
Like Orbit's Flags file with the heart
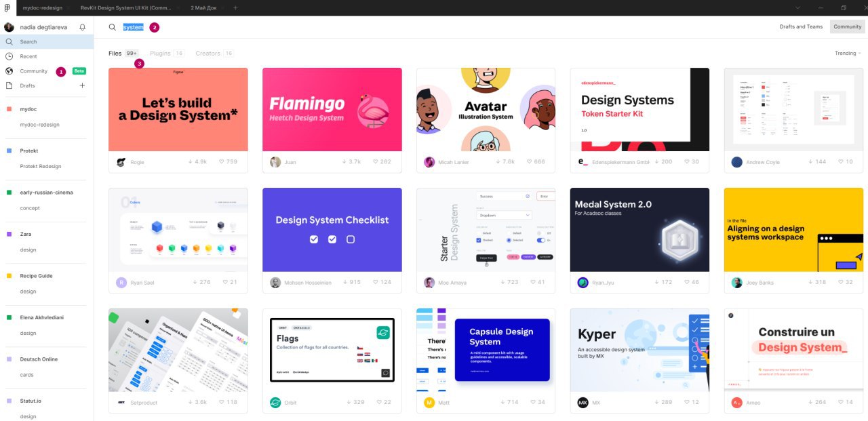click(x=378, y=403)
